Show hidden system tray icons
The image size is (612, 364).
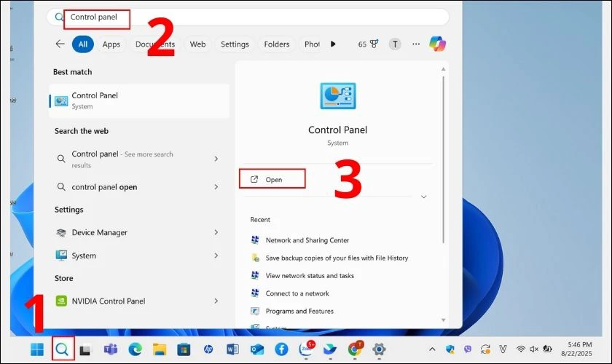pyautogui.click(x=432, y=349)
